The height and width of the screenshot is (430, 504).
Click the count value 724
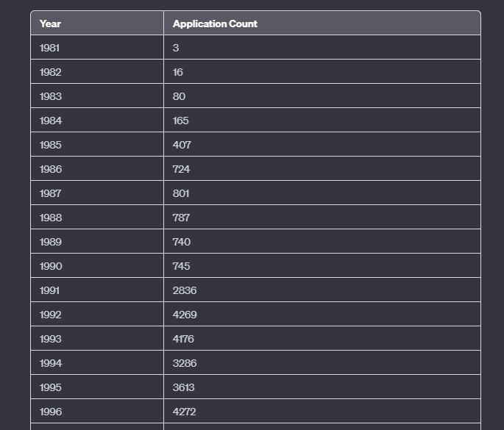point(181,169)
